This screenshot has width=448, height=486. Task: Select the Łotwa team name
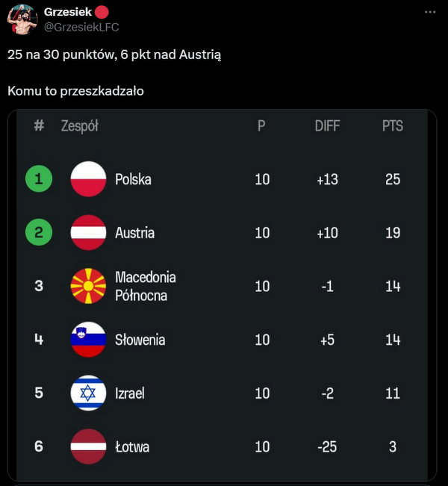pyautogui.click(x=132, y=447)
